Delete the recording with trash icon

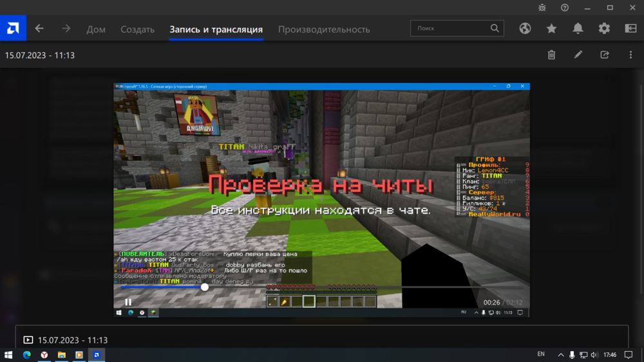pyautogui.click(x=552, y=55)
